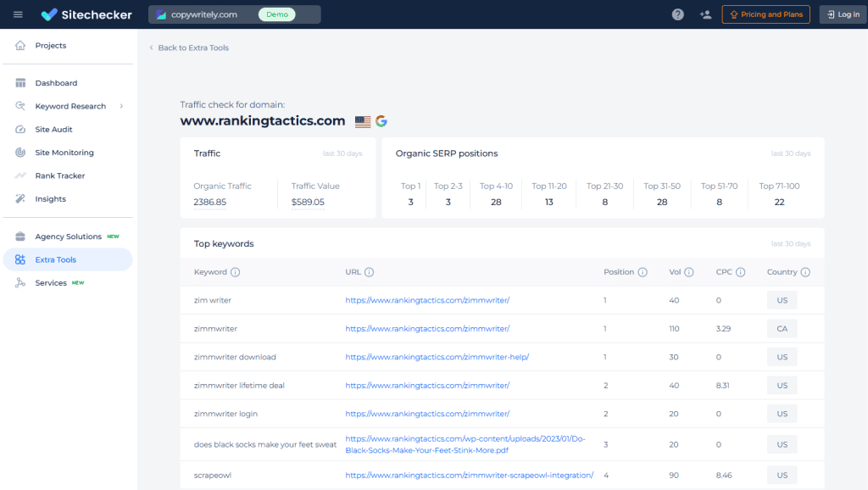Click the US flag icon beside domain
Viewport: 868px width, 490px height.
[363, 121]
